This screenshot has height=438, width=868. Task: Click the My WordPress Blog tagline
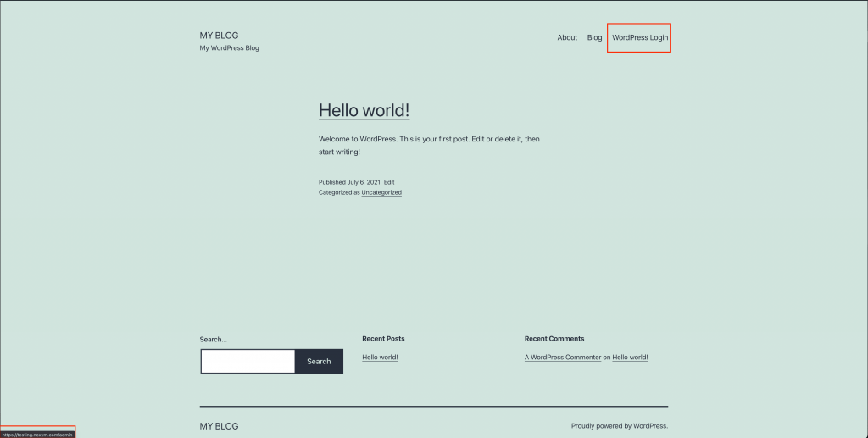tap(229, 48)
